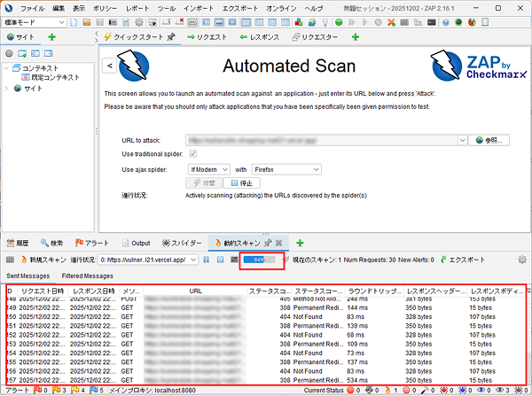Image resolution: width=532 pixels, height=396 pixels.
Task: Open the レポート menu
Action: pos(137,8)
